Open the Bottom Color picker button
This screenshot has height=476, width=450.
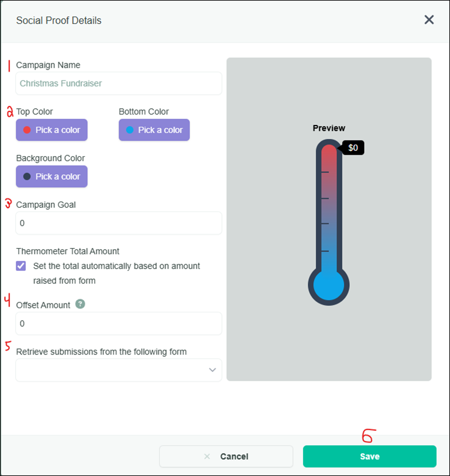point(154,130)
